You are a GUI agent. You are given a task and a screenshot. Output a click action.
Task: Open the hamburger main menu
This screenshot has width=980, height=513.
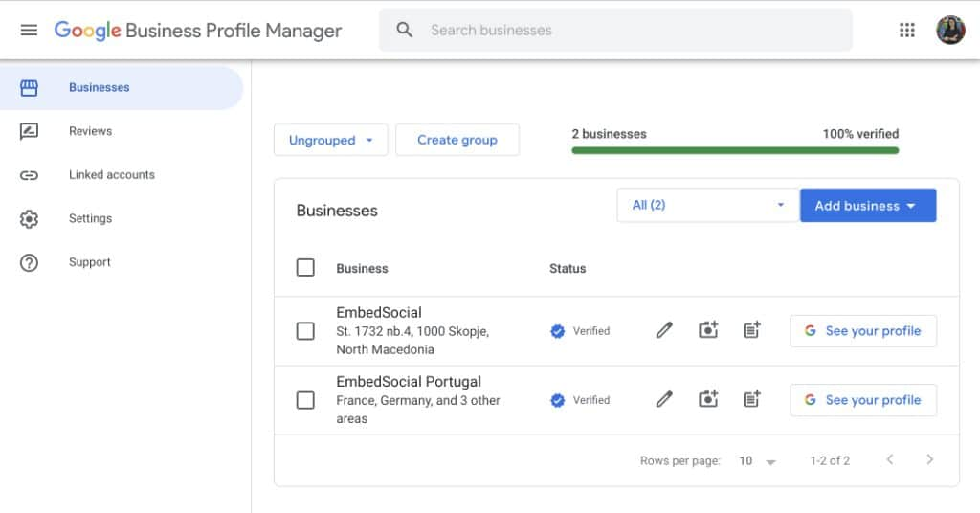tap(29, 30)
